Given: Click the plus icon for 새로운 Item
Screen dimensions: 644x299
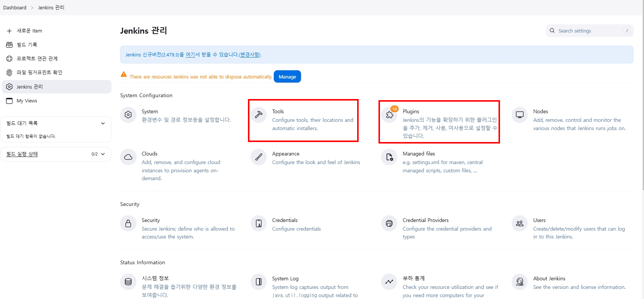Looking at the screenshot, I should (9, 31).
